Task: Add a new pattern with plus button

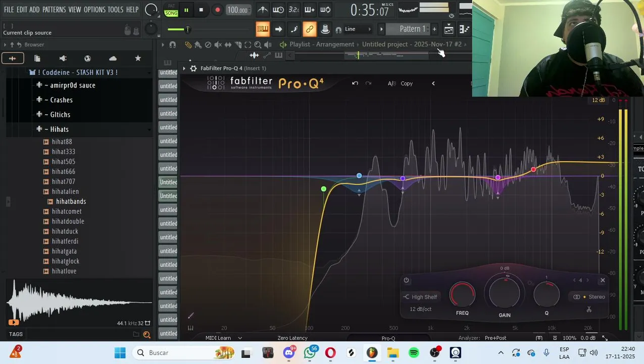Action: pyautogui.click(x=434, y=29)
